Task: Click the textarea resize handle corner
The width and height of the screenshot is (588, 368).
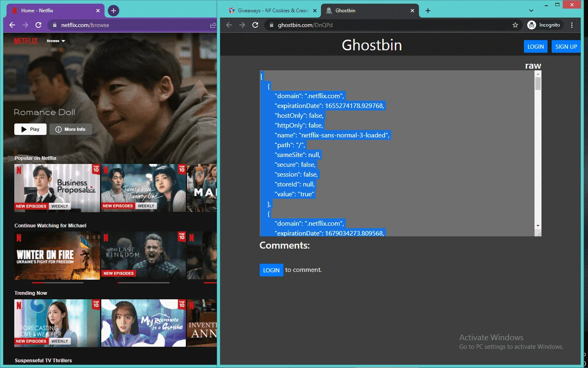Action: (x=538, y=233)
